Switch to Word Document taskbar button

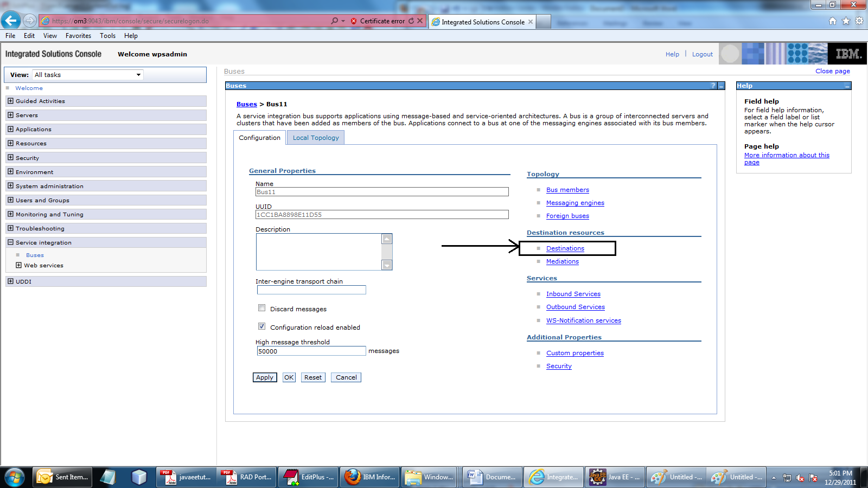point(493,477)
